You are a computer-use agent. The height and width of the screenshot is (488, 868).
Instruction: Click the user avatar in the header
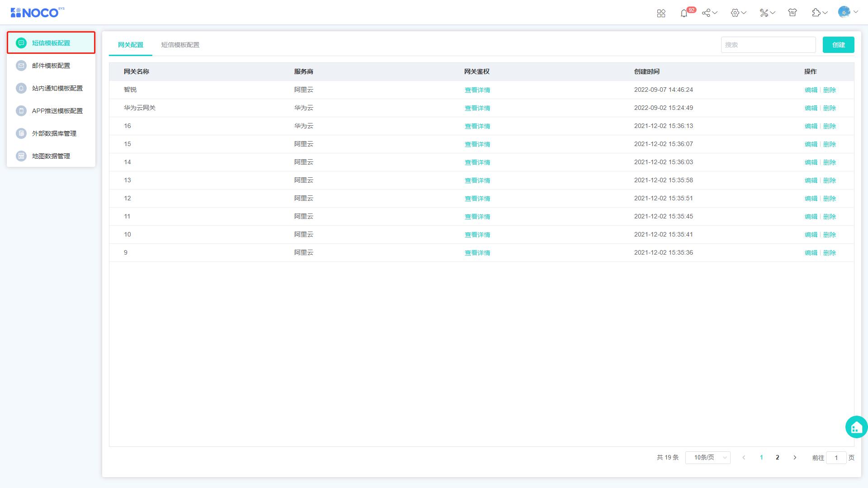(844, 12)
